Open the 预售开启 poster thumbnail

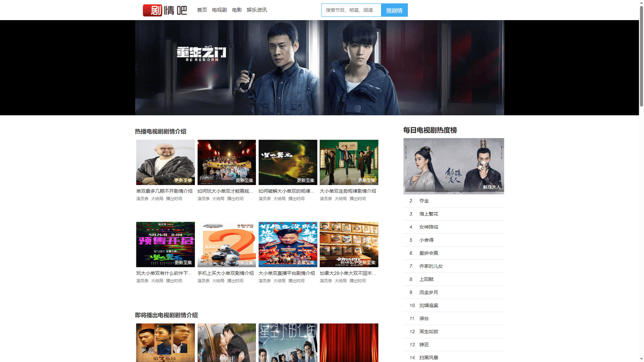point(165,244)
